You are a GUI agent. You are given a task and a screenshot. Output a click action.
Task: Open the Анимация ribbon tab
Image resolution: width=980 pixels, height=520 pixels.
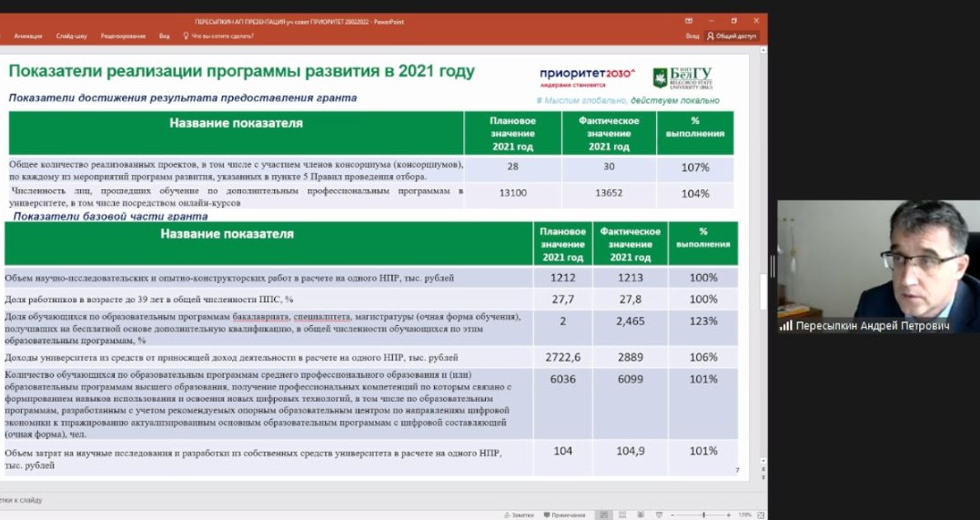28,36
